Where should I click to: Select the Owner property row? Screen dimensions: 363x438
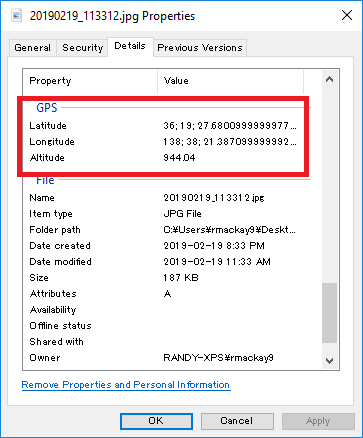coord(163,358)
